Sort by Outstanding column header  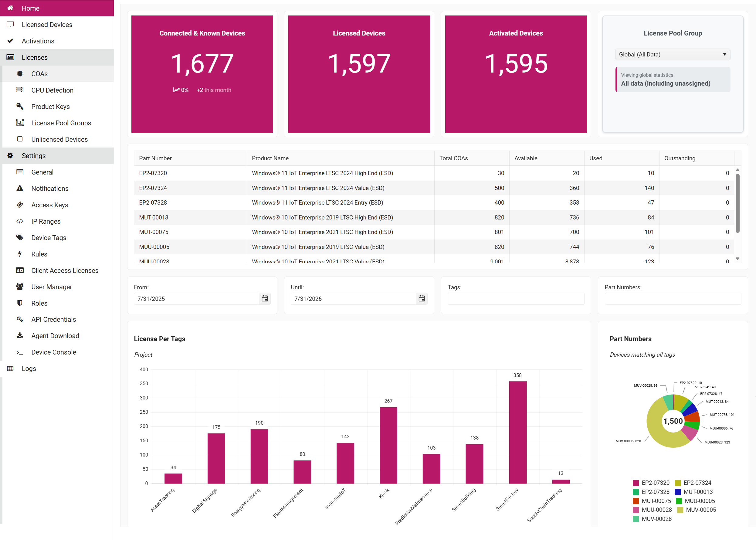pos(697,158)
